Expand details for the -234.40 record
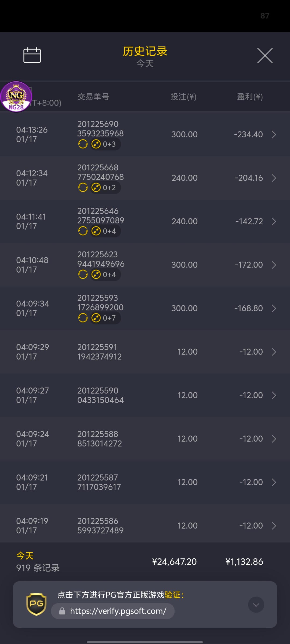Image resolution: width=290 pixels, height=644 pixels. pos(274,134)
